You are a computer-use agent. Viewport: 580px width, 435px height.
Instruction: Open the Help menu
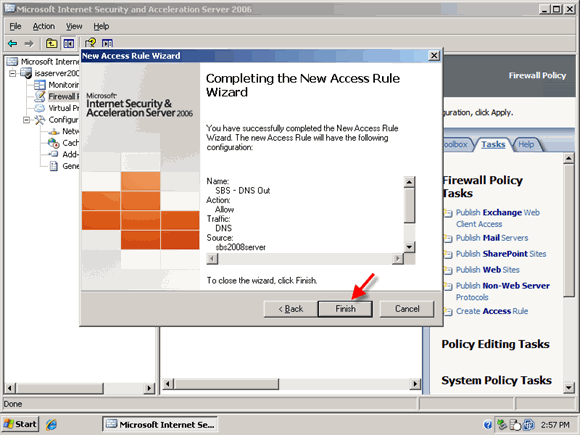101,26
